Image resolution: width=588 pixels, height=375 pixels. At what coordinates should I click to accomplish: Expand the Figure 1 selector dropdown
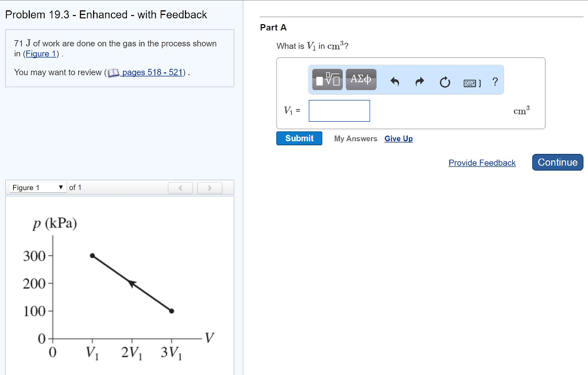pyautogui.click(x=38, y=187)
